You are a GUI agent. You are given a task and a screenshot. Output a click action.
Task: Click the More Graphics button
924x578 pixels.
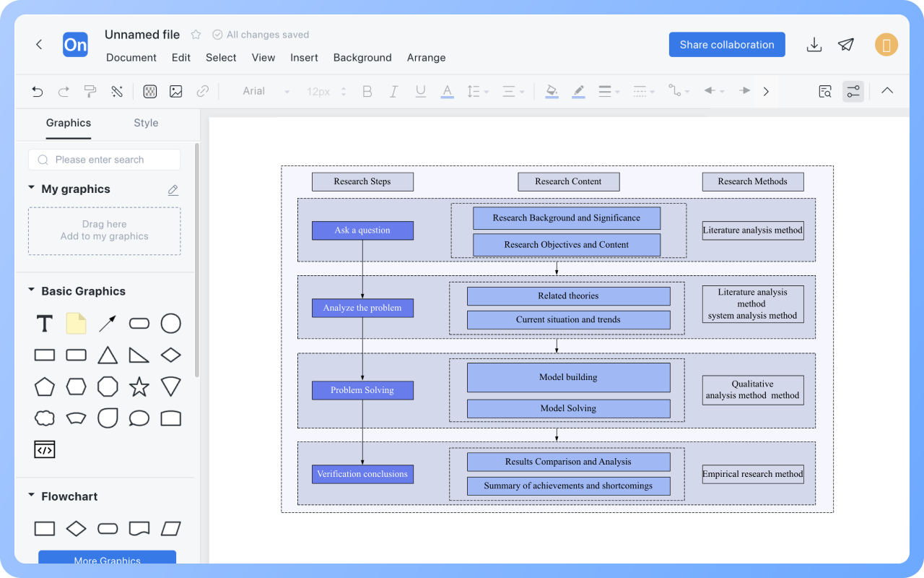pyautogui.click(x=107, y=558)
